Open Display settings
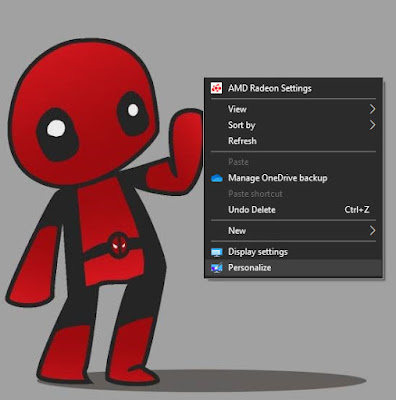 point(293,252)
